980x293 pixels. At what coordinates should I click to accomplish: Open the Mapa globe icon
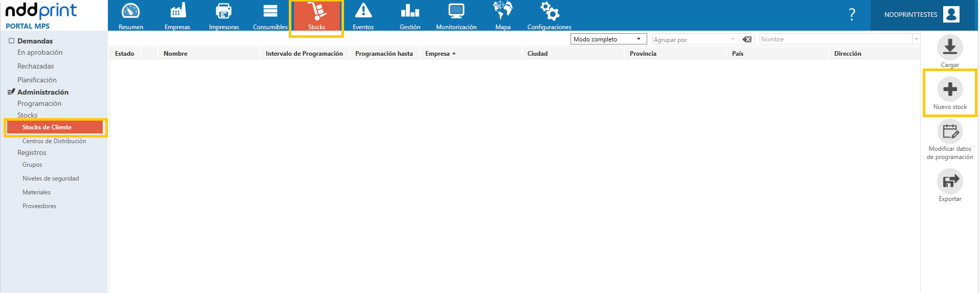pos(503,10)
